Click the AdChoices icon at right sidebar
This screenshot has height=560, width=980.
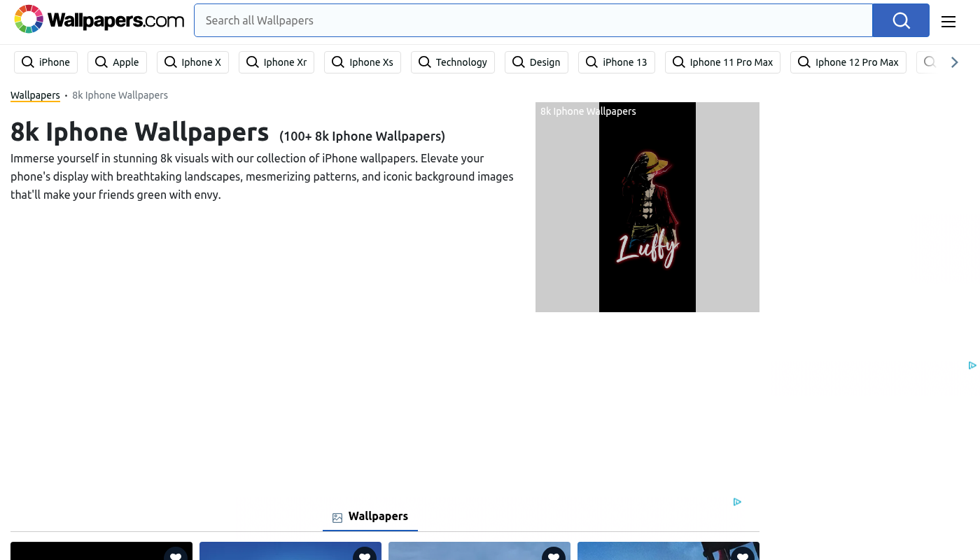[x=972, y=365]
